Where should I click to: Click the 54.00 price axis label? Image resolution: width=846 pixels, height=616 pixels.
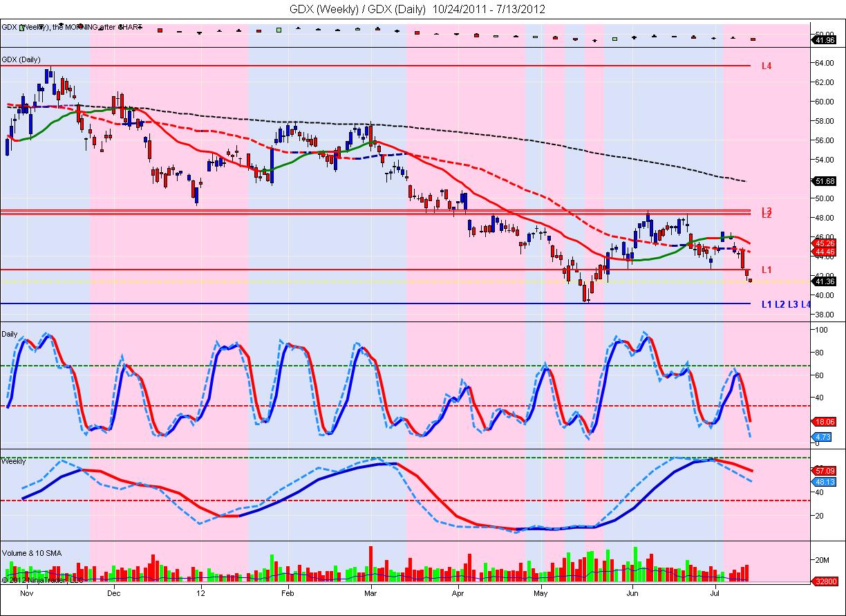(x=825, y=159)
